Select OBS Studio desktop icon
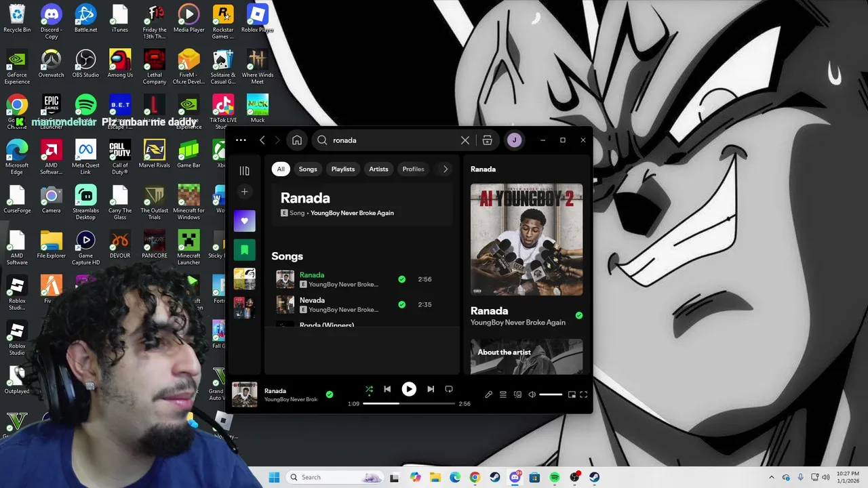The width and height of the screenshot is (868, 488). [85, 64]
